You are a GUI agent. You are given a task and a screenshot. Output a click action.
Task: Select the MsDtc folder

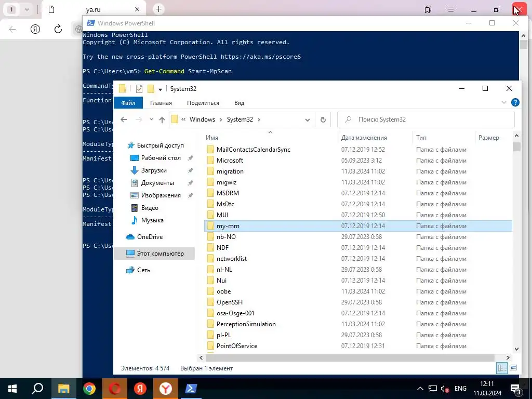pos(225,204)
